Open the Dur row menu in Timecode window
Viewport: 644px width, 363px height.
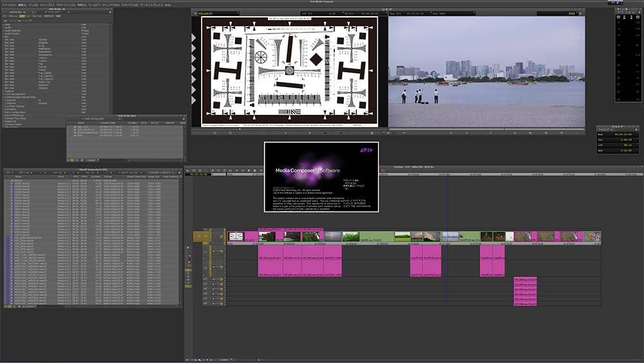(x=618, y=140)
